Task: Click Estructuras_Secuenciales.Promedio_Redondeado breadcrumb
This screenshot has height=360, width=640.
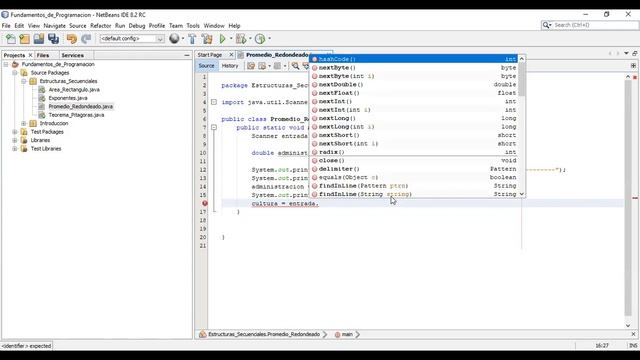Action: (264, 334)
